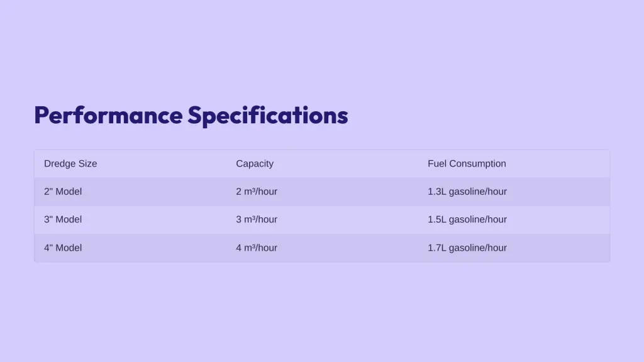The width and height of the screenshot is (644, 362).
Task: Select the 3 m³/hour capacity cell
Action: pos(257,219)
